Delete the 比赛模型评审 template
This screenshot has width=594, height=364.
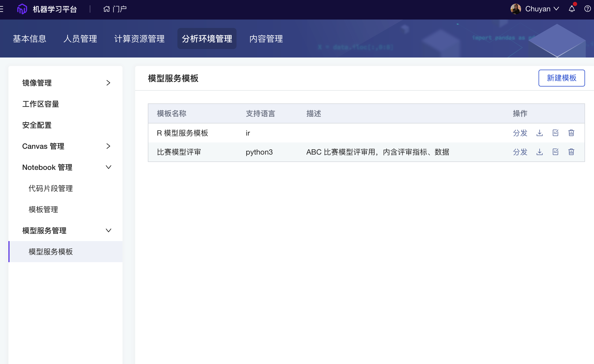pos(571,152)
